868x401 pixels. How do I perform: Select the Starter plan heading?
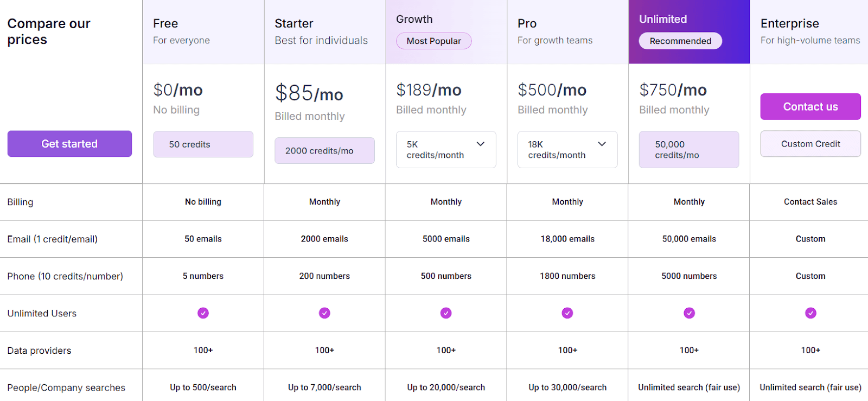pyautogui.click(x=294, y=24)
